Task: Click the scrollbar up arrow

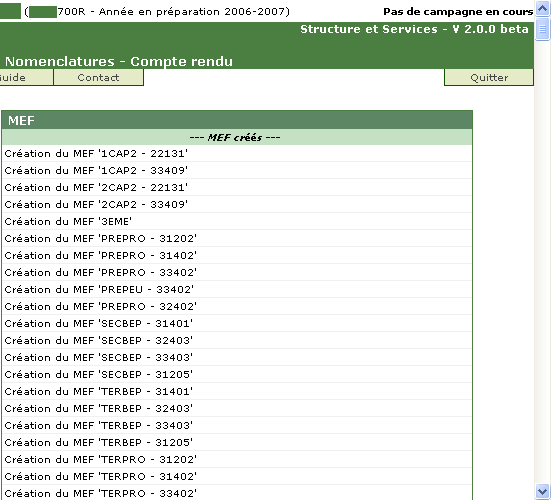Action: [x=543, y=8]
